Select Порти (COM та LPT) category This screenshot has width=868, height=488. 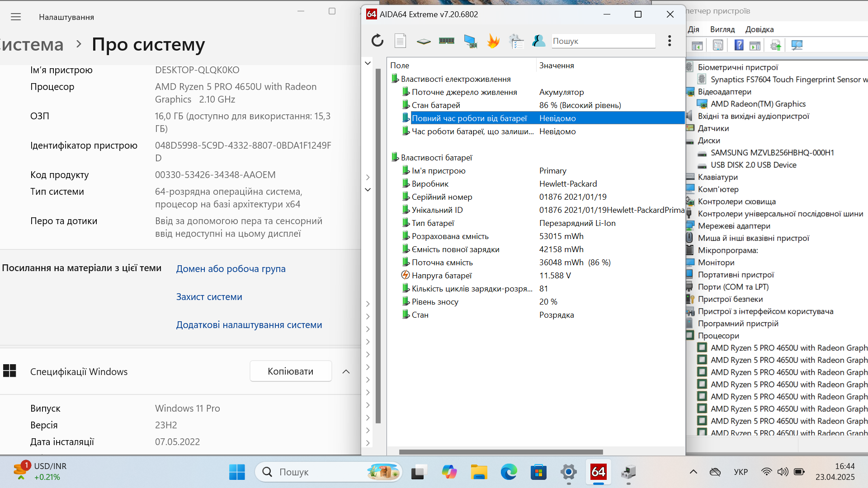(733, 287)
